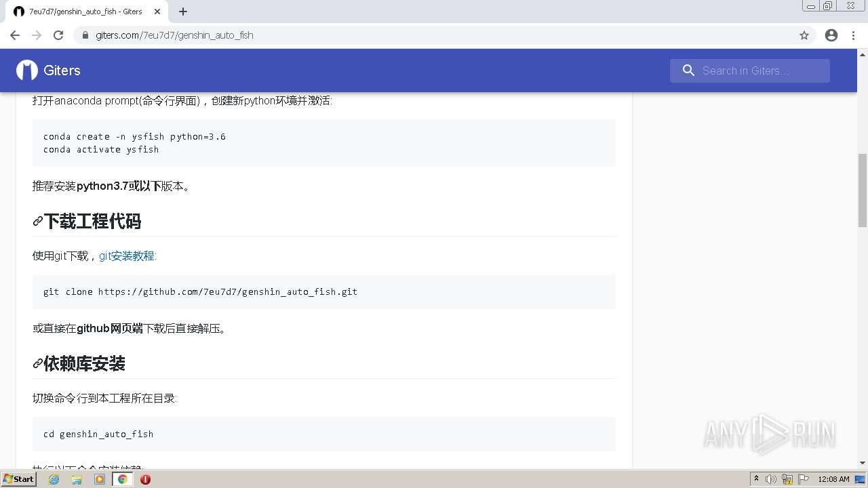Click the scrollbar up arrow
The height and width of the screenshot is (488, 868).
[863, 54]
